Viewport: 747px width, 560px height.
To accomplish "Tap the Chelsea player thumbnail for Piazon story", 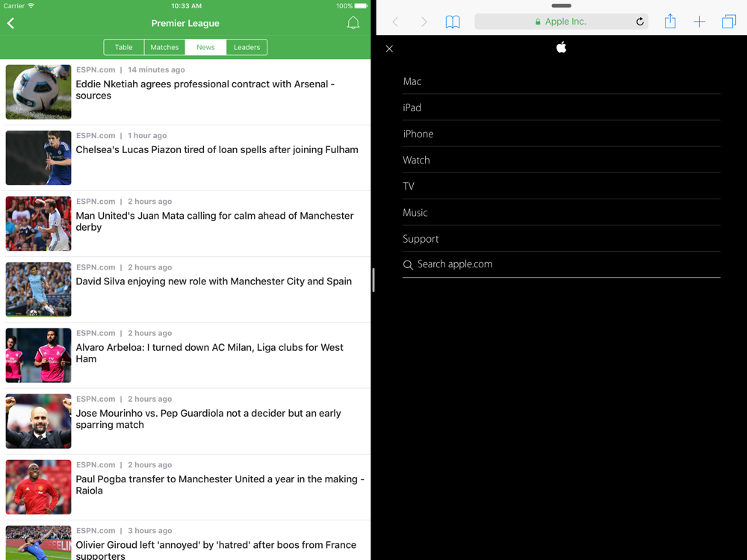I will (x=39, y=158).
